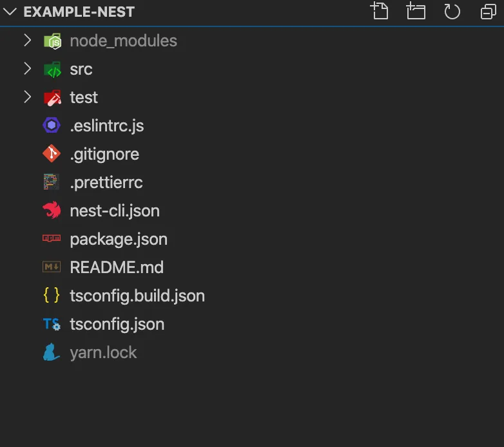Click the TS gear icon beside tsconfig.json

(x=52, y=324)
